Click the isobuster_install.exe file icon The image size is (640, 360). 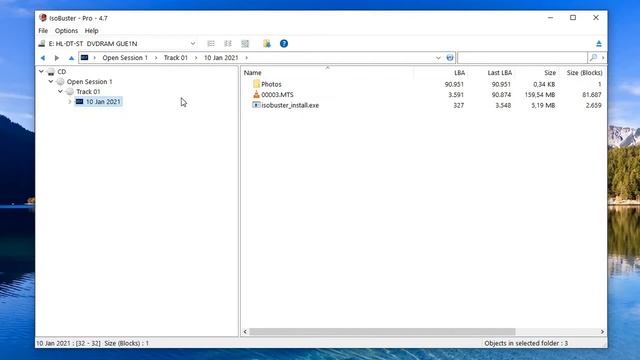[256, 105]
